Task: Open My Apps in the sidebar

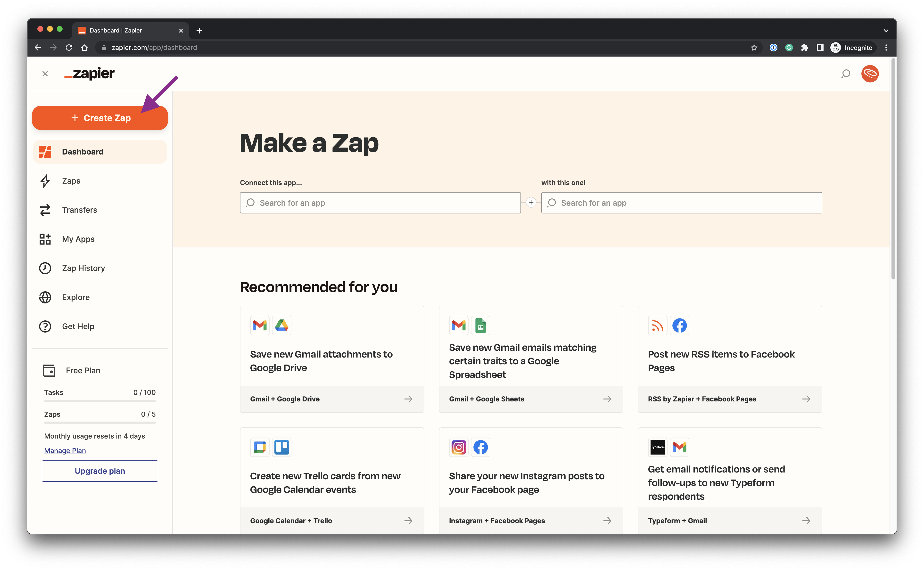Action: point(100,239)
